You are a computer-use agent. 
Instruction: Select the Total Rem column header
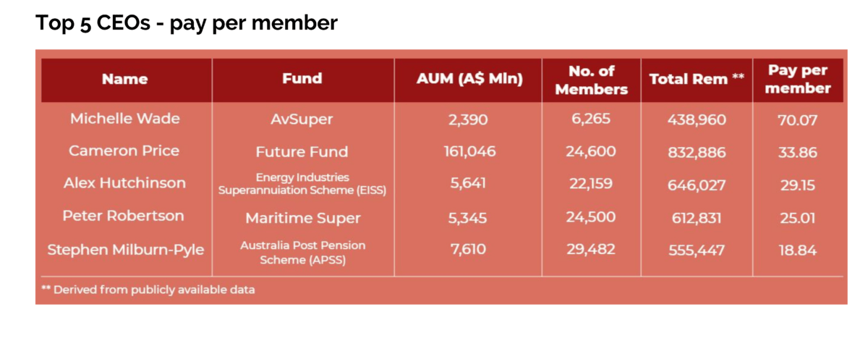tap(697, 80)
